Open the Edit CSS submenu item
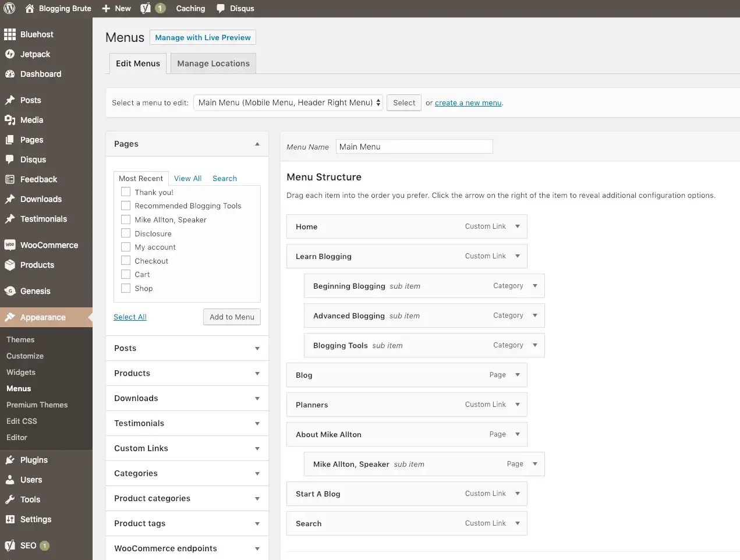 22,421
